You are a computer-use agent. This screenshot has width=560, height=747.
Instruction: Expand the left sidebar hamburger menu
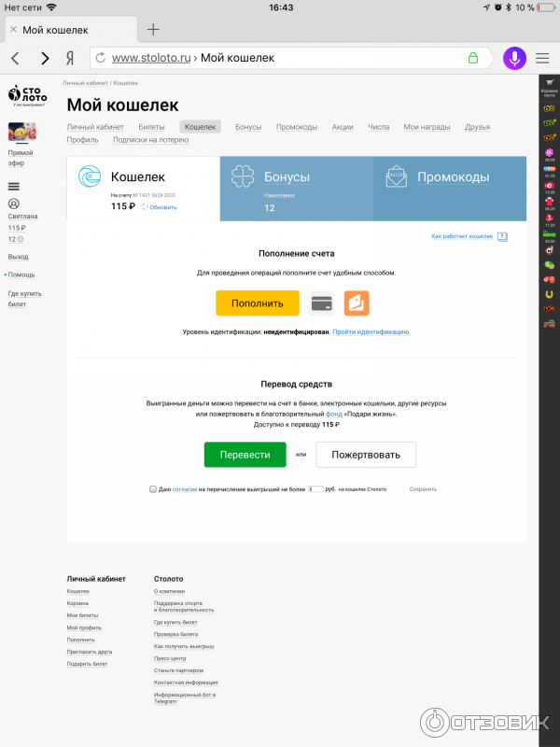point(13,187)
